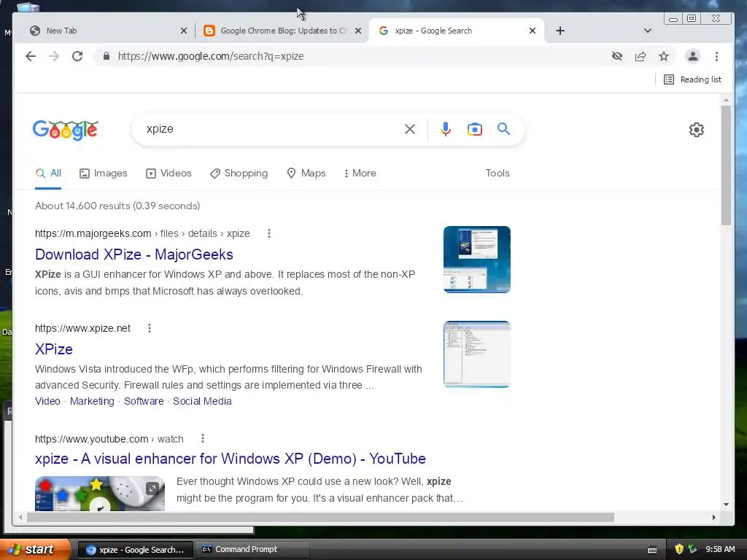Switch to Shopping results
The image size is (747, 560).
(239, 174)
